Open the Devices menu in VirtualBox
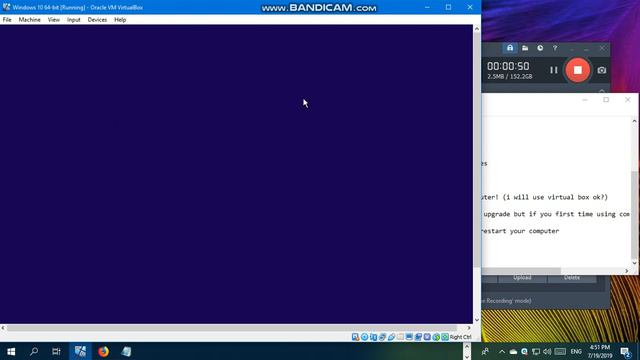This screenshot has width=640, height=360. tap(97, 20)
